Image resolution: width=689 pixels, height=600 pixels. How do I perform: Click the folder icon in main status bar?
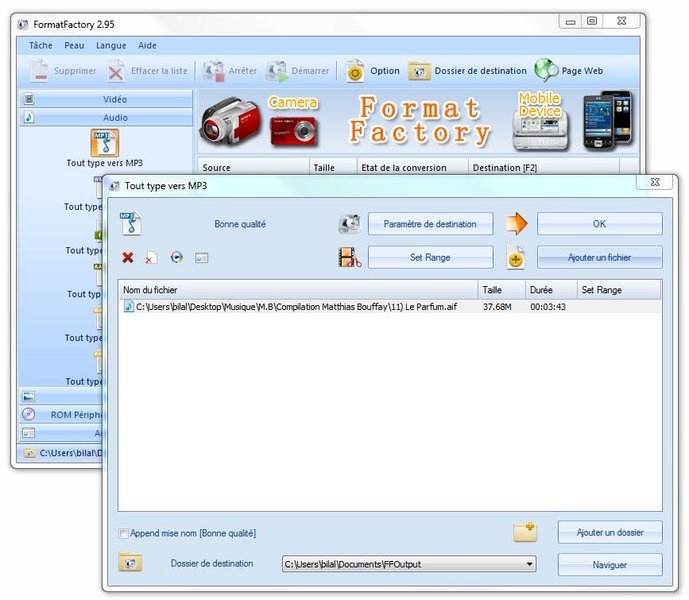29,453
